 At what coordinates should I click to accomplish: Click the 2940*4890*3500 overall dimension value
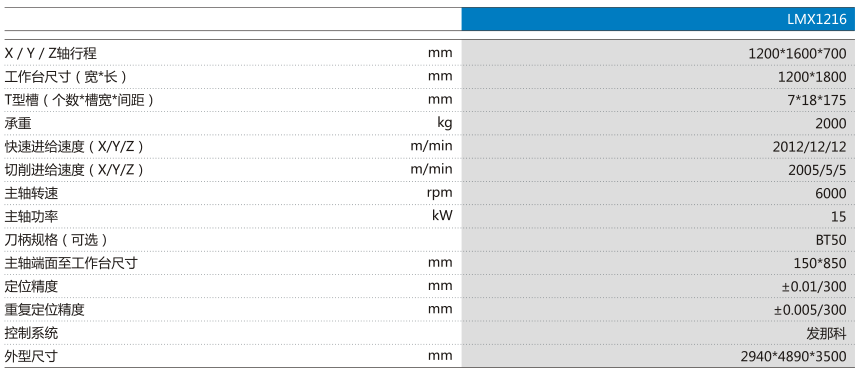point(794,357)
